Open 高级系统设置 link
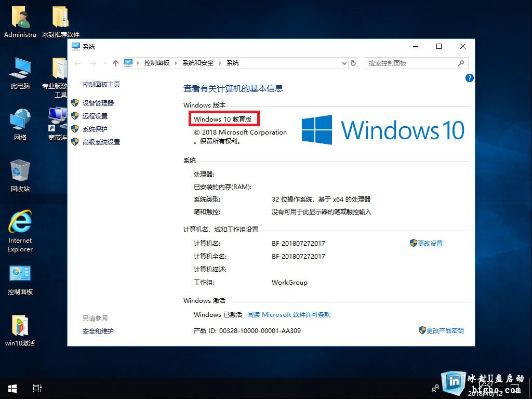532x399 pixels. (x=101, y=142)
